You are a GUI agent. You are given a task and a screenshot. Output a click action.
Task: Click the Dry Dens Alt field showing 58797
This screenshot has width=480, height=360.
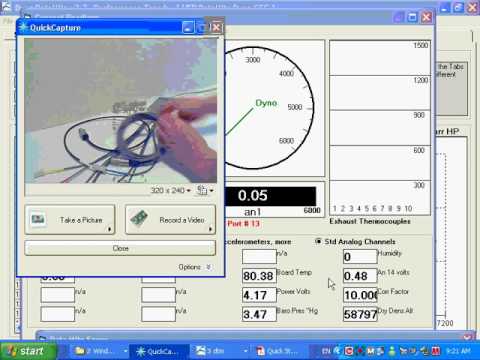point(360,314)
